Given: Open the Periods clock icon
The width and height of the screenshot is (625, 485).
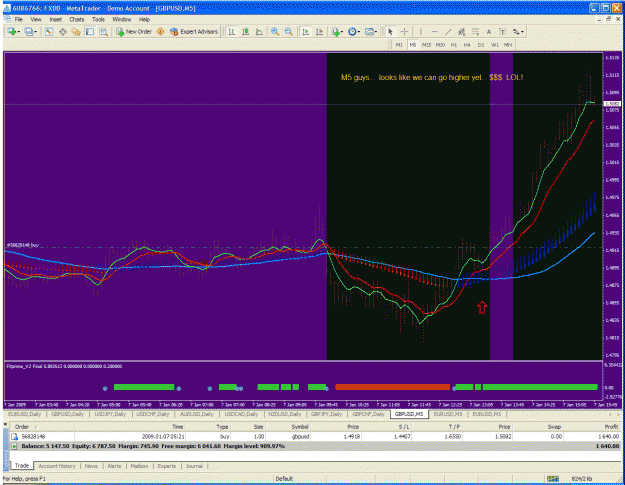Looking at the screenshot, I should [x=352, y=31].
